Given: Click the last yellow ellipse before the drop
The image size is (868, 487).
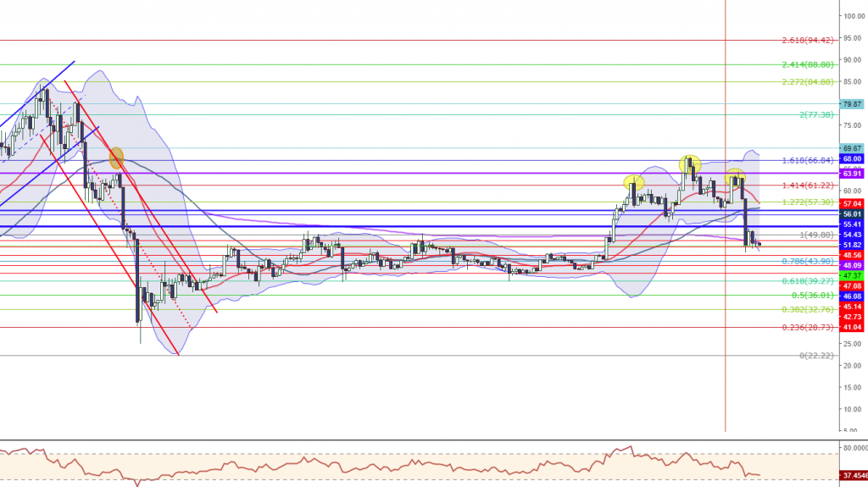Looking at the screenshot, I should [735, 177].
